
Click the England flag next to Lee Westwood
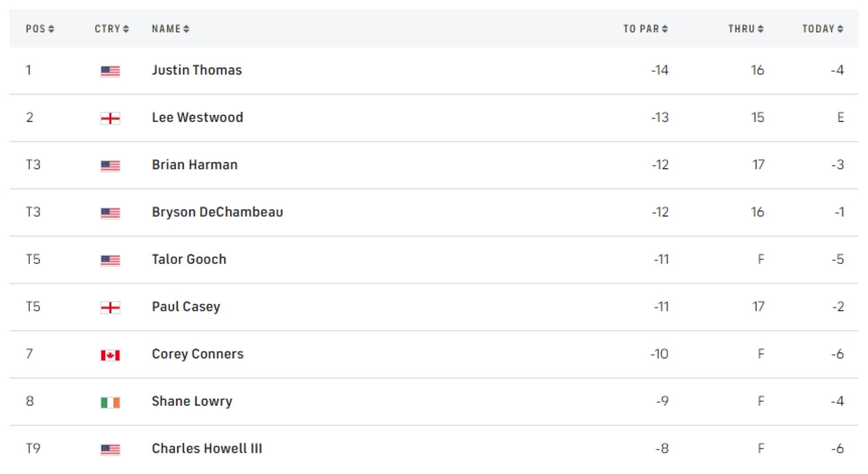click(110, 118)
